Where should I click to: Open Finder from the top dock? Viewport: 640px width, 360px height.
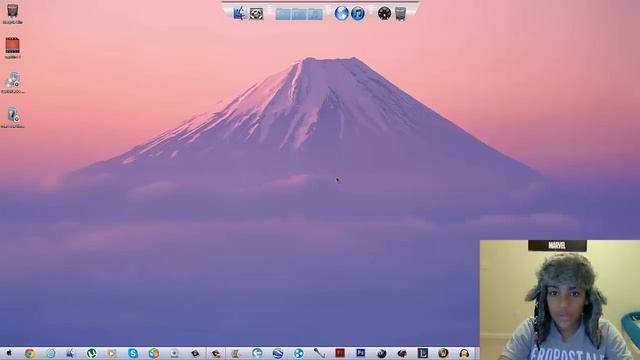[240, 13]
